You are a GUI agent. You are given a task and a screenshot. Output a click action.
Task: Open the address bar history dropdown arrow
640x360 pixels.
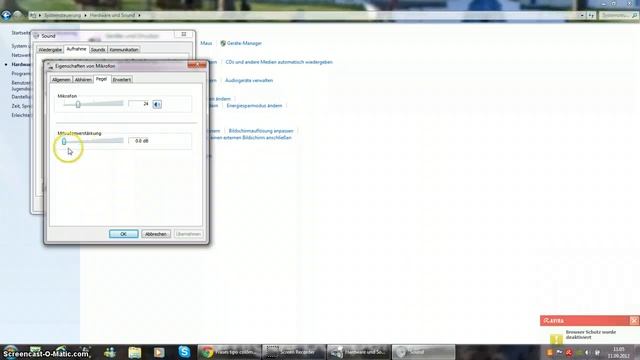tap(582, 15)
